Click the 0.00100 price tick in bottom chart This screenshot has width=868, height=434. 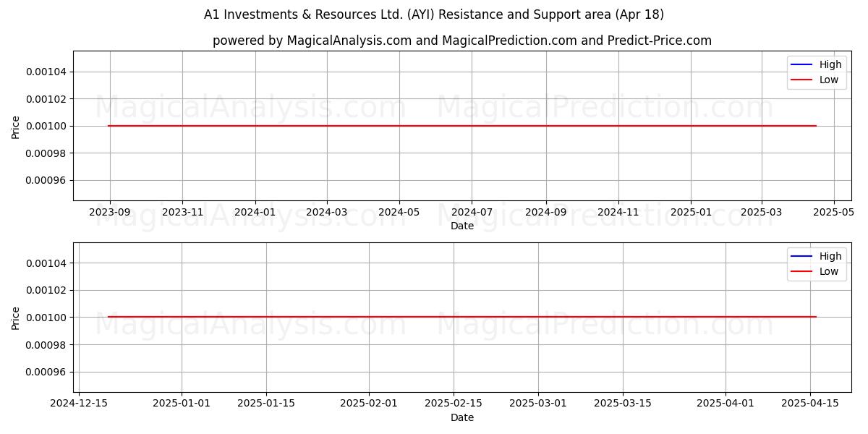46,317
